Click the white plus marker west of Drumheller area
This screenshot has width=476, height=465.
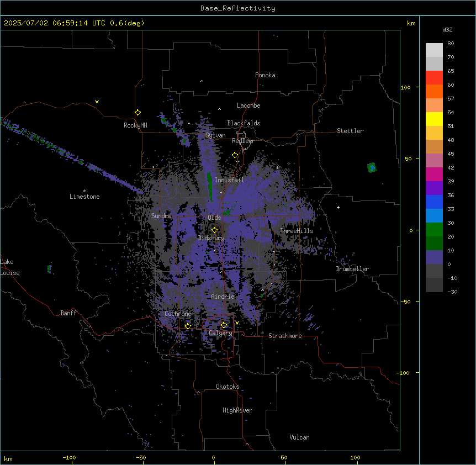[338, 207]
